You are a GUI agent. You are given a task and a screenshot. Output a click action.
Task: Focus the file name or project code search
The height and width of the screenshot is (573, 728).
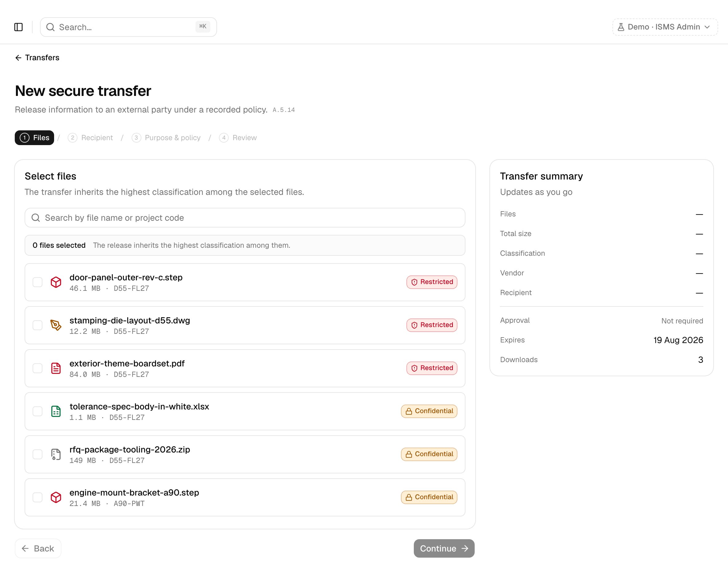tap(245, 218)
